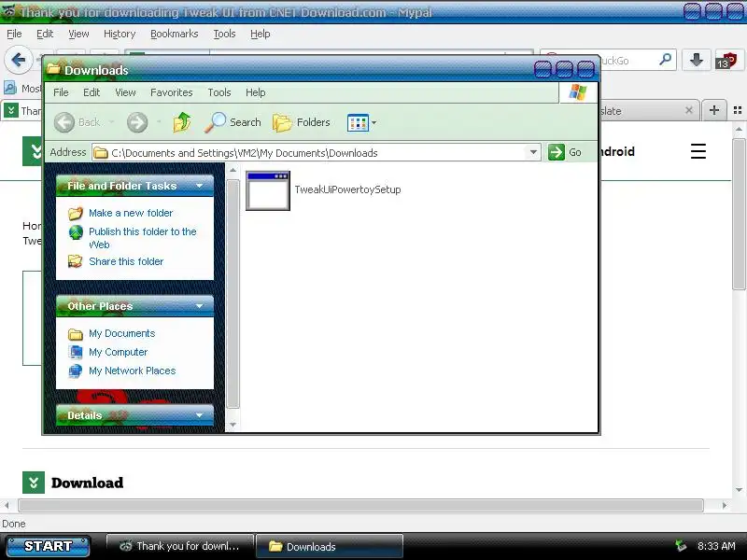
Task: Open Forward button history dropdown arrow
Action: pyautogui.click(x=159, y=122)
